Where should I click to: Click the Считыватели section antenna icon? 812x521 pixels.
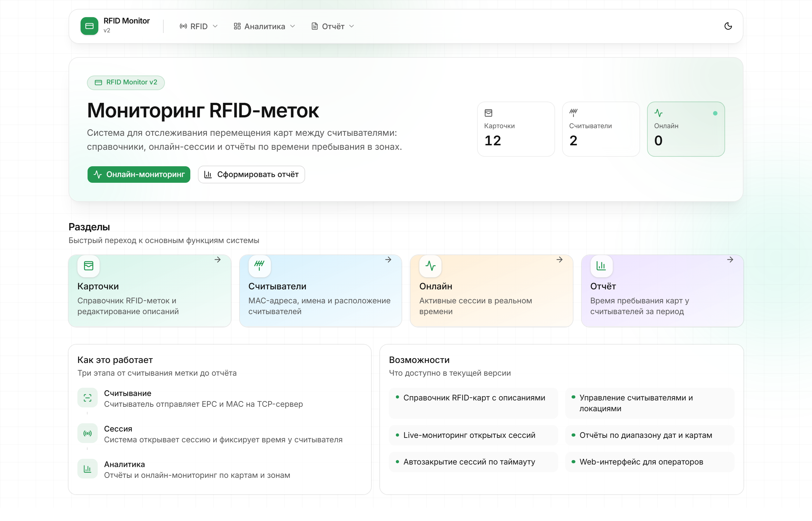click(259, 266)
